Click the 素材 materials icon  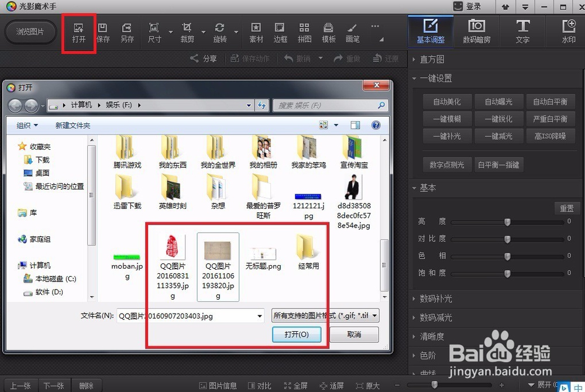pyautogui.click(x=255, y=32)
